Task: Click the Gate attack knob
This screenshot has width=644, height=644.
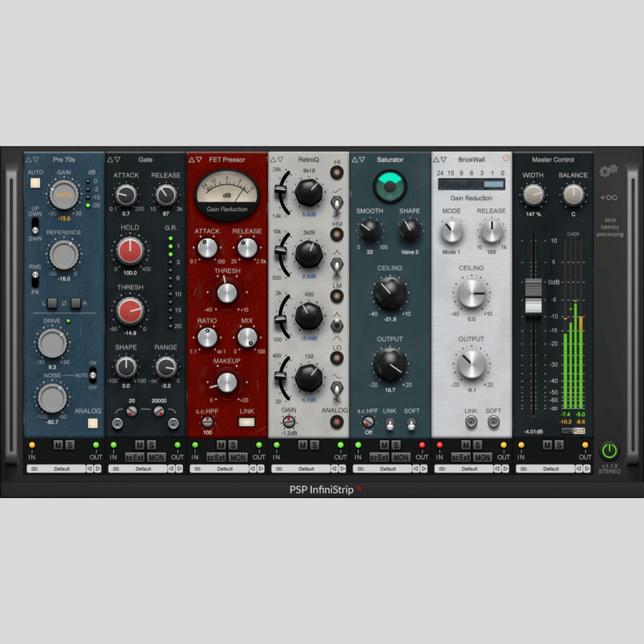Action: pos(126,195)
